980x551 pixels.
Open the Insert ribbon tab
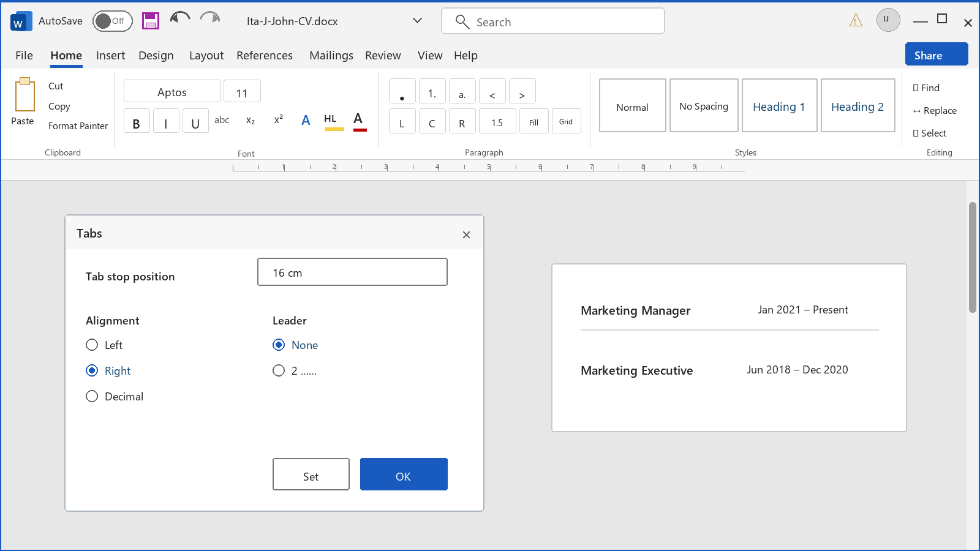110,55
